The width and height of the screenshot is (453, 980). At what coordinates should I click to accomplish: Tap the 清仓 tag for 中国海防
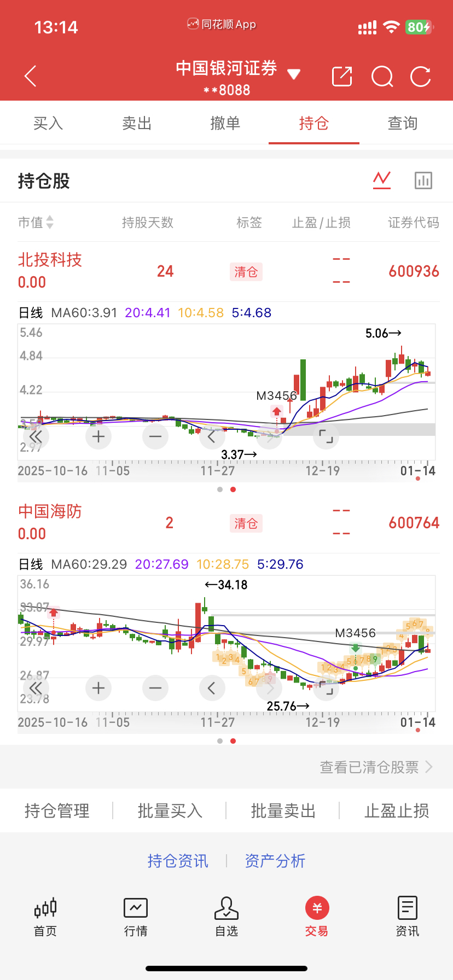(246, 523)
